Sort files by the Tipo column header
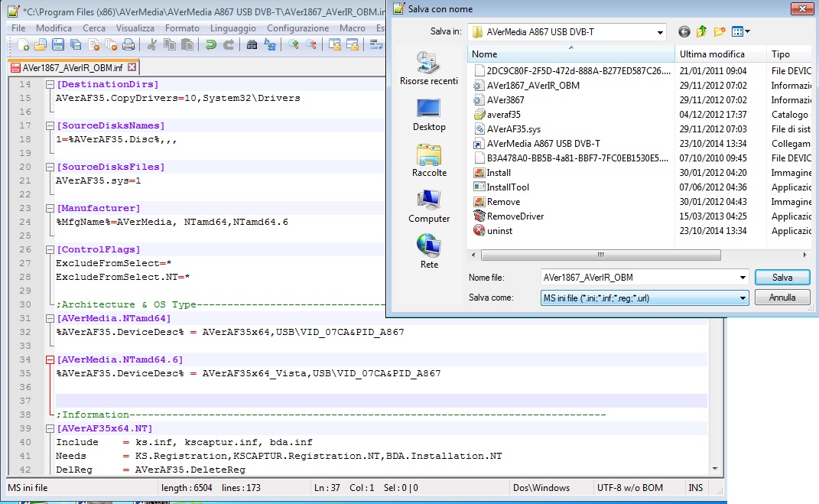This screenshot has height=504, width=819. [790, 54]
